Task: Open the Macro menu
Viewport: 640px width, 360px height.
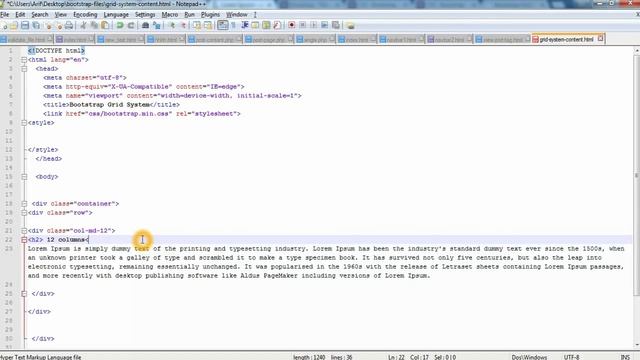Action: (x=169, y=15)
